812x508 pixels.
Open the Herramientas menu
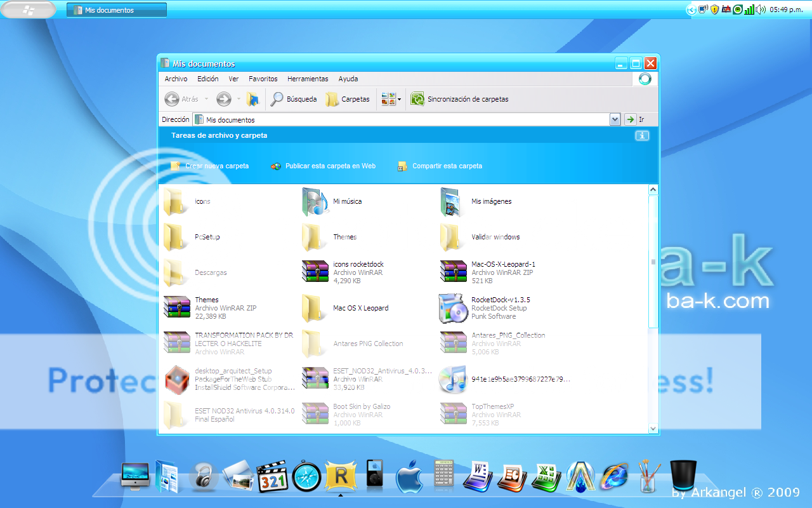pyautogui.click(x=308, y=79)
